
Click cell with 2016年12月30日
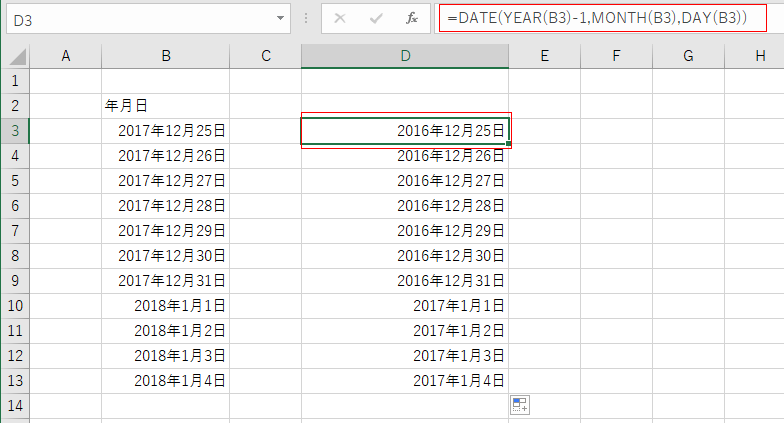point(405,256)
